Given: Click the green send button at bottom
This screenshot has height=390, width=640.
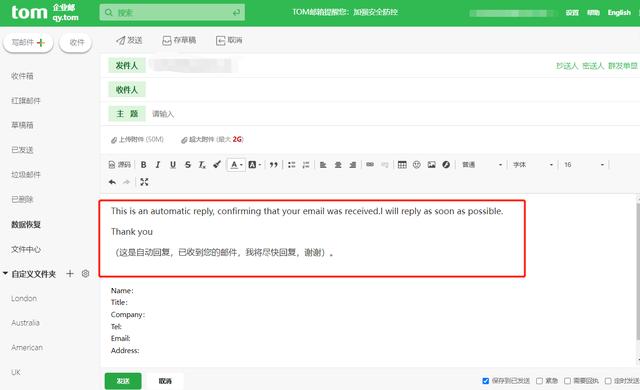Looking at the screenshot, I should click(x=123, y=381).
